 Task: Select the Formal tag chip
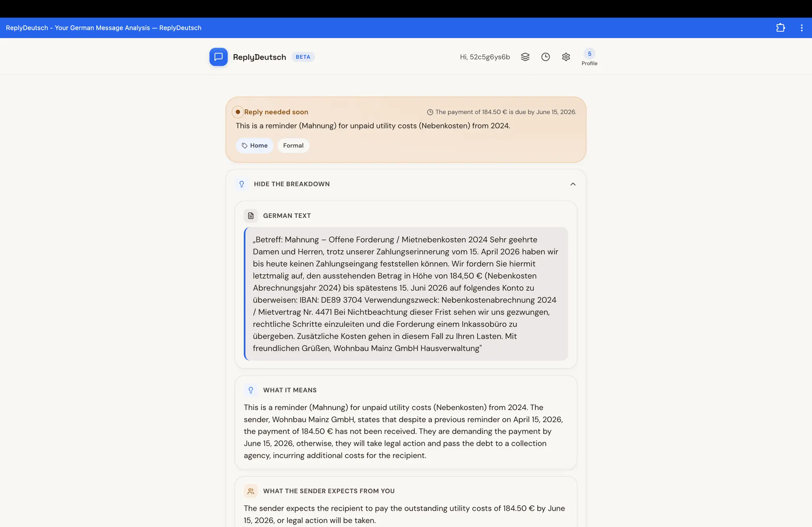[293, 145]
